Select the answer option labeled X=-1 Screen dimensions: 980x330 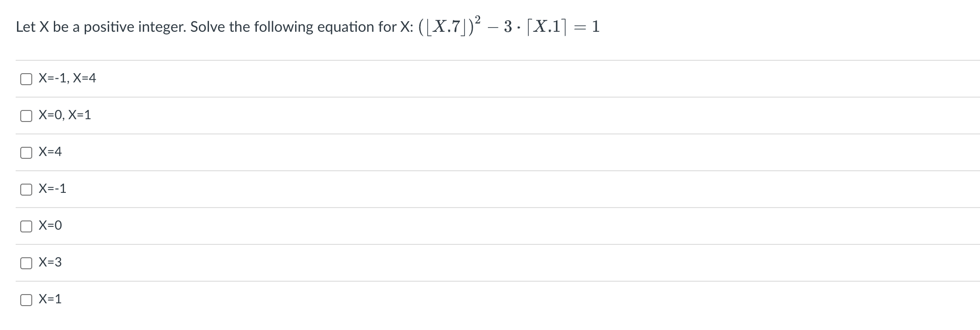point(52,189)
